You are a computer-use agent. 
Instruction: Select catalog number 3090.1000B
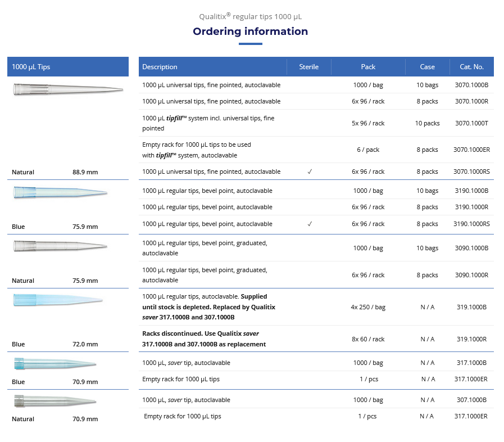point(471,248)
